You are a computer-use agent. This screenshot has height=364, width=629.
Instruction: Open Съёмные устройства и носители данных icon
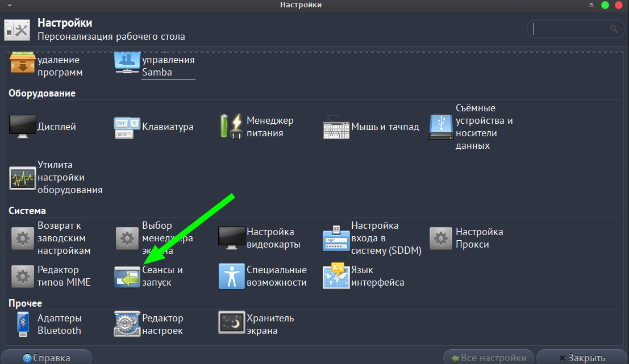tap(441, 127)
